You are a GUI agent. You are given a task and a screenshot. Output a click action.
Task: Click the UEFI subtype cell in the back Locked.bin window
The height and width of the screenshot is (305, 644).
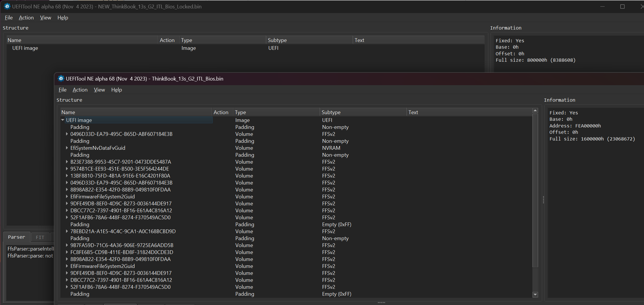click(273, 48)
